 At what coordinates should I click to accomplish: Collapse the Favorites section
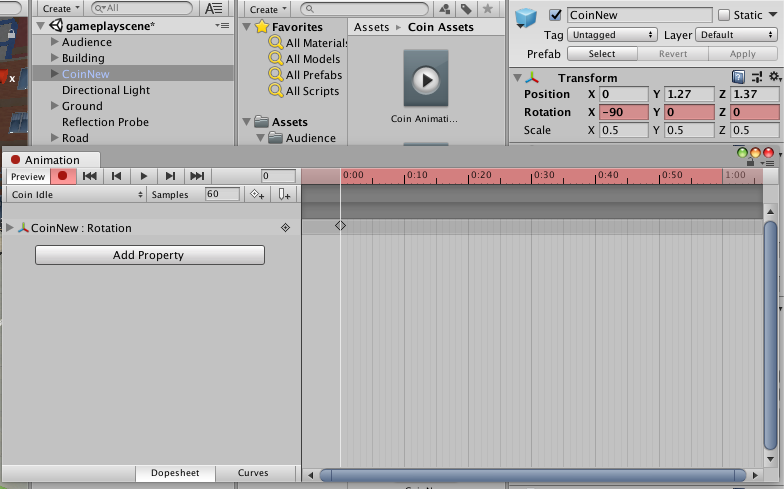246,27
